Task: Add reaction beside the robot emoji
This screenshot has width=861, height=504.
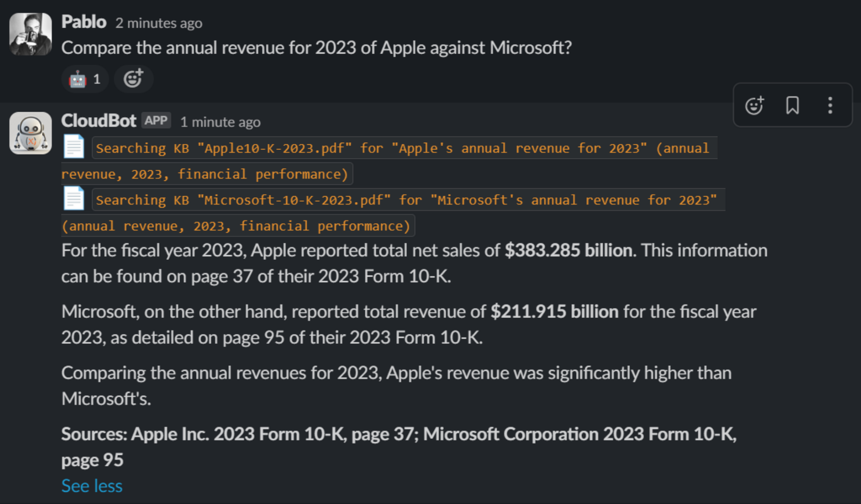Action: (x=133, y=79)
